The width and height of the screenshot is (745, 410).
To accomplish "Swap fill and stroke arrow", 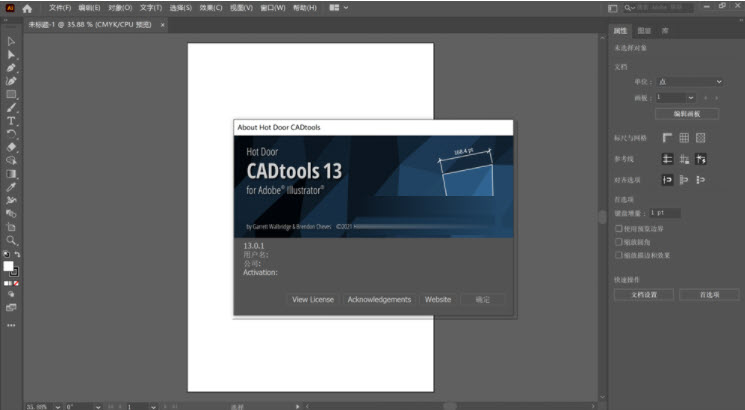I will (17, 255).
